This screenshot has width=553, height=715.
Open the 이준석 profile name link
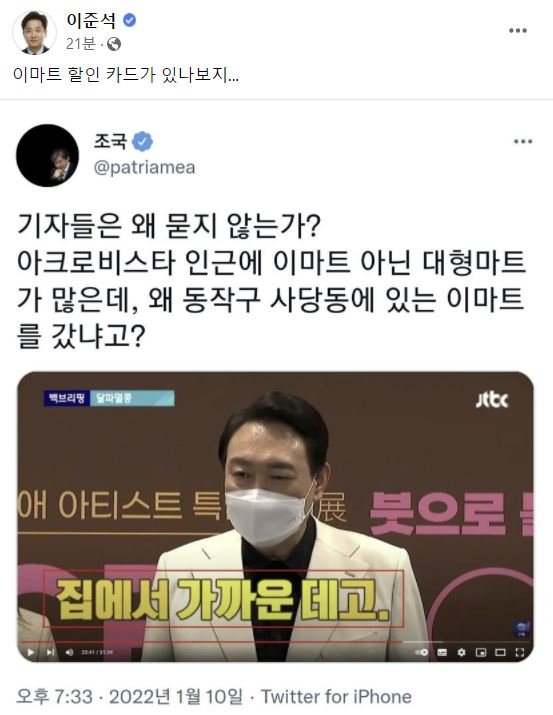pos(91,21)
